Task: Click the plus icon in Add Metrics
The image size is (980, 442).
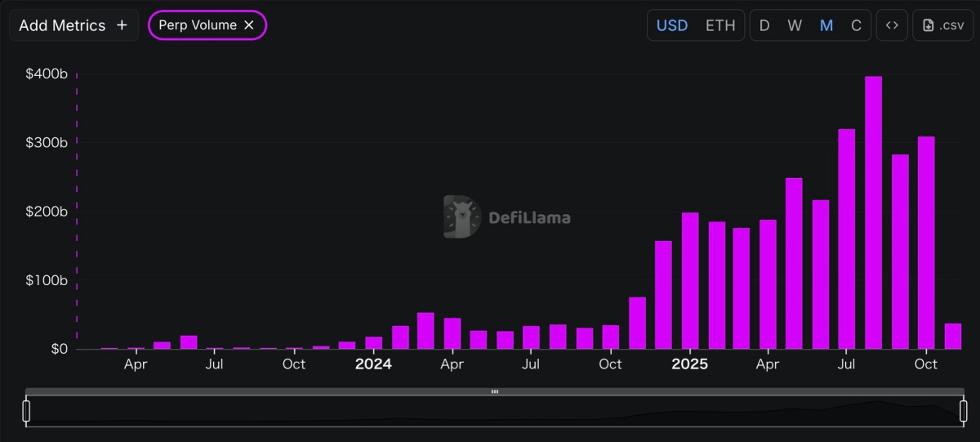Action: click(122, 25)
